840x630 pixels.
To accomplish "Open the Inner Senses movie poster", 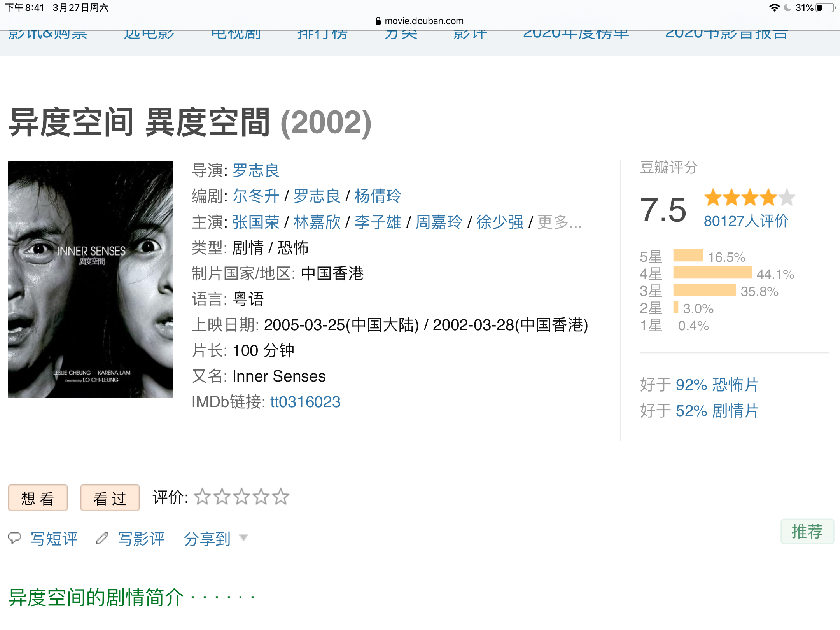I will pyautogui.click(x=90, y=279).
